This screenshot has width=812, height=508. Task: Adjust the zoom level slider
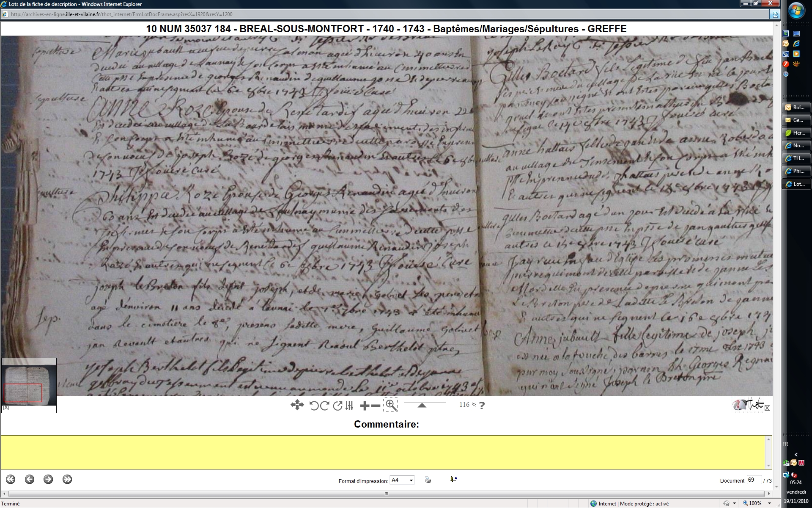(x=422, y=405)
